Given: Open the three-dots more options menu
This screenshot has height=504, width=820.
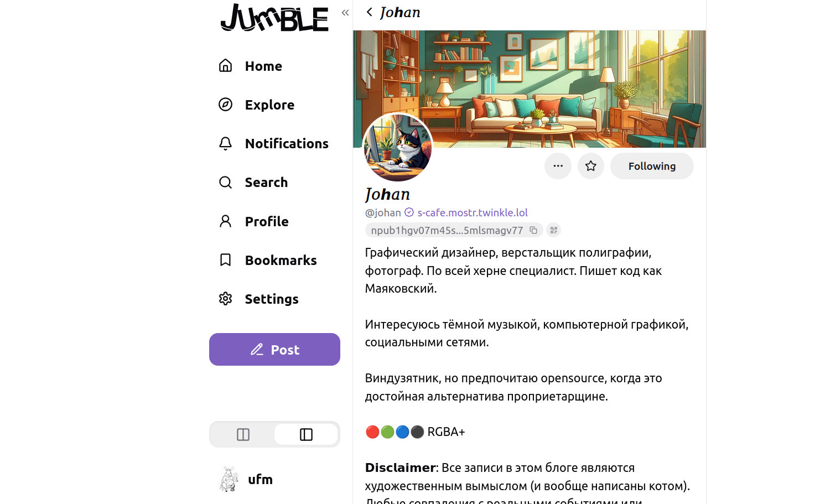Looking at the screenshot, I should click(558, 166).
